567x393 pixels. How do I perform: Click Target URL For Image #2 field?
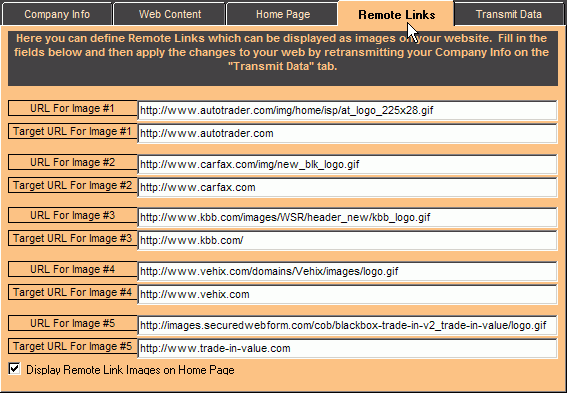coord(347,188)
